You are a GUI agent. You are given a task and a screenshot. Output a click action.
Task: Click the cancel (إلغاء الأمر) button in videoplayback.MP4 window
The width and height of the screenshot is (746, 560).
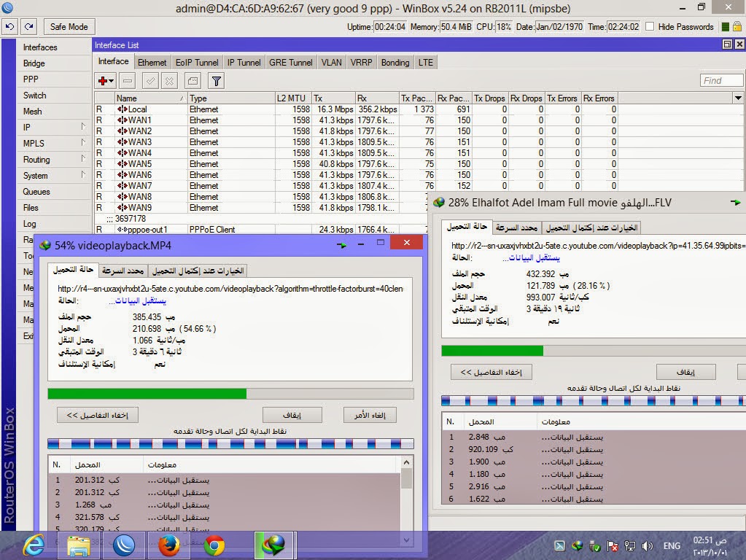(370, 415)
